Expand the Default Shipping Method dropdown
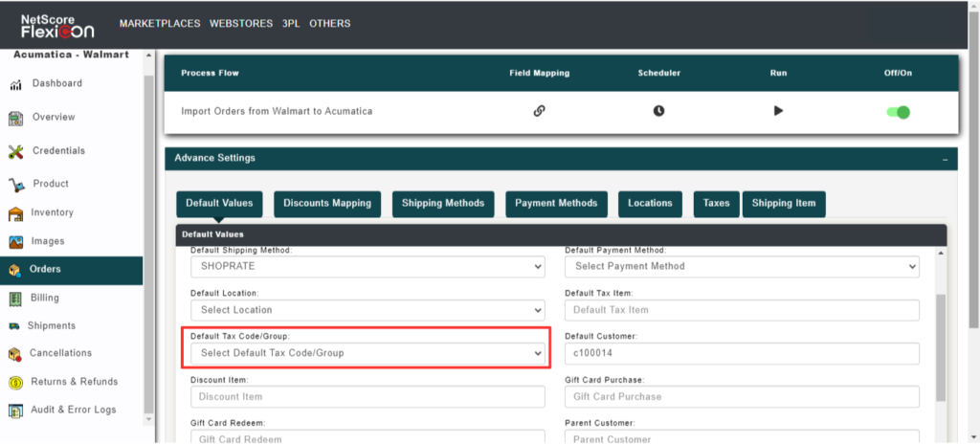Viewport: 980px width, 444px height. click(367, 266)
